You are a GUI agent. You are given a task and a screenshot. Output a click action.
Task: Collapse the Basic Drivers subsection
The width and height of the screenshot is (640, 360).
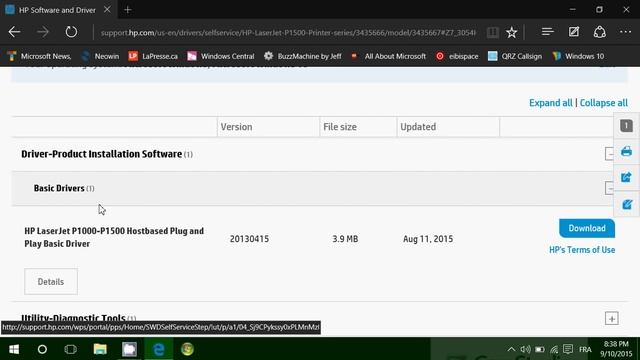tap(610, 188)
